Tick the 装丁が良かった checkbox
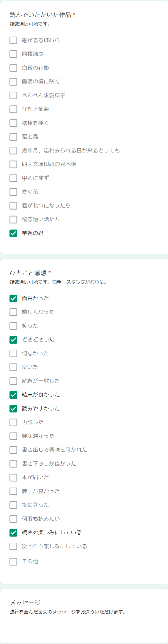This screenshot has width=168, height=644. 13,491
